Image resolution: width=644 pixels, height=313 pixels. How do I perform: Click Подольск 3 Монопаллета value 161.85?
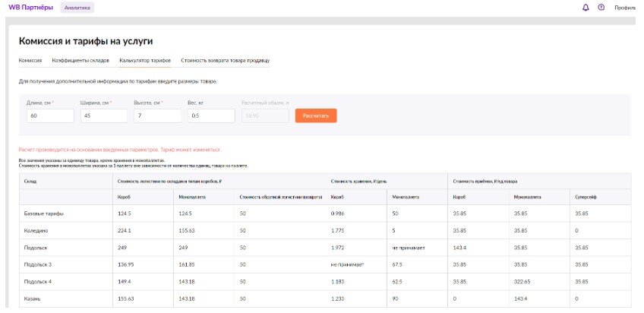pos(187,265)
